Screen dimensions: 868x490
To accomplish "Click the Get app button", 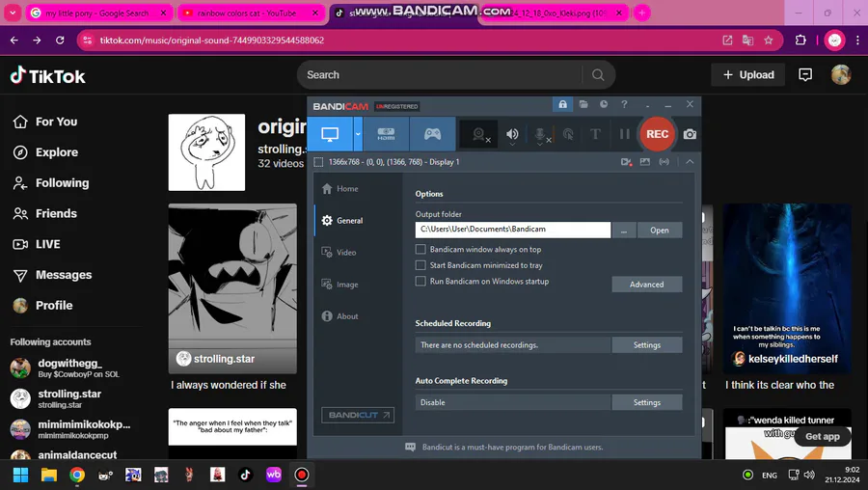I will click(822, 436).
